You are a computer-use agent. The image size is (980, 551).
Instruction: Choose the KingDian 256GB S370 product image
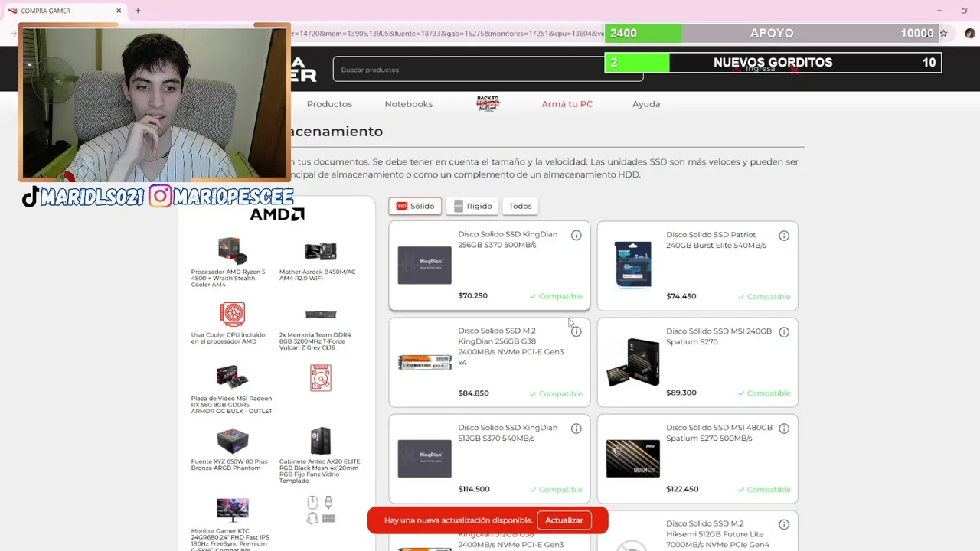[x=424, y=266]
